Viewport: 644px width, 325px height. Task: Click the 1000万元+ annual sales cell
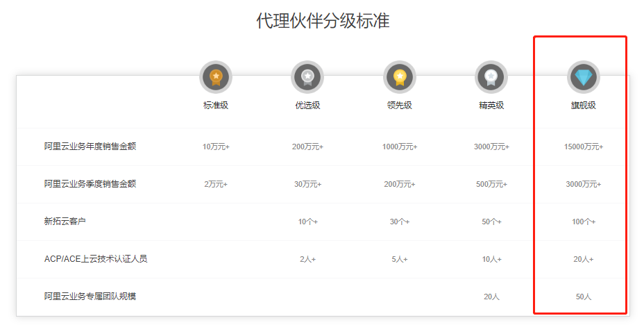pos(400,147)
